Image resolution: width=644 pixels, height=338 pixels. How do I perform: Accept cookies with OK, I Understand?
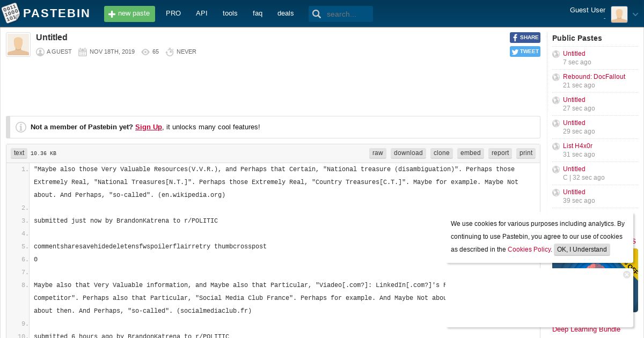(x=582, y=249)
